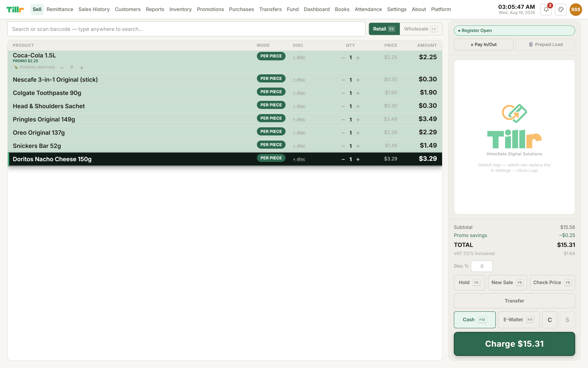Select the C payment option
This screenshot has width=588, height=368.
click(550, 320)
